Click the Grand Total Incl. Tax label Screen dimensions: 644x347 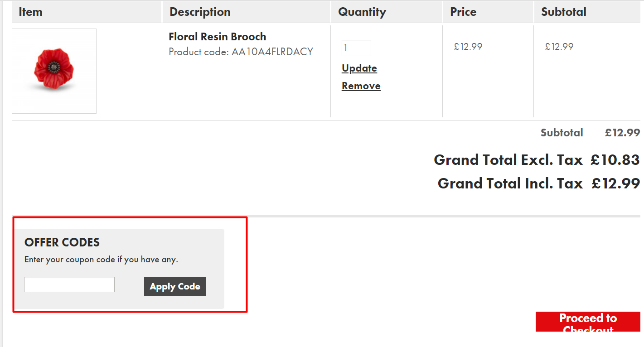point(510,183)
